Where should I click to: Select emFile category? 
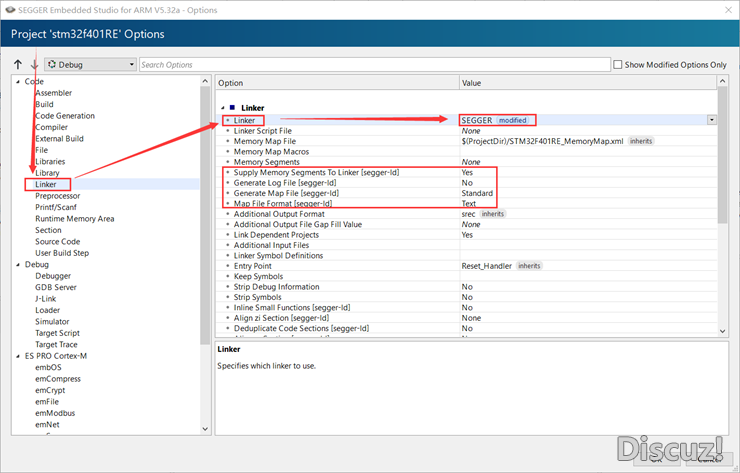pyautogui.click(x=47, y=402)
